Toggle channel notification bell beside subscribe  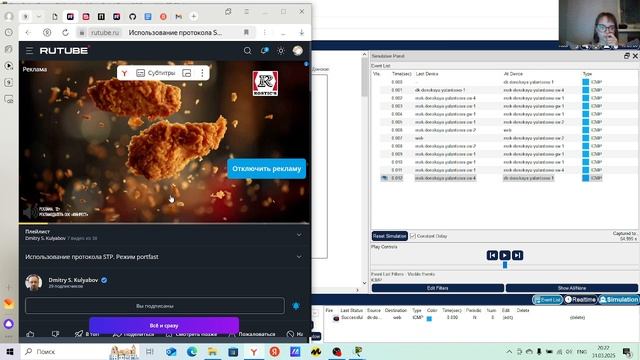(x=296, y=306)
